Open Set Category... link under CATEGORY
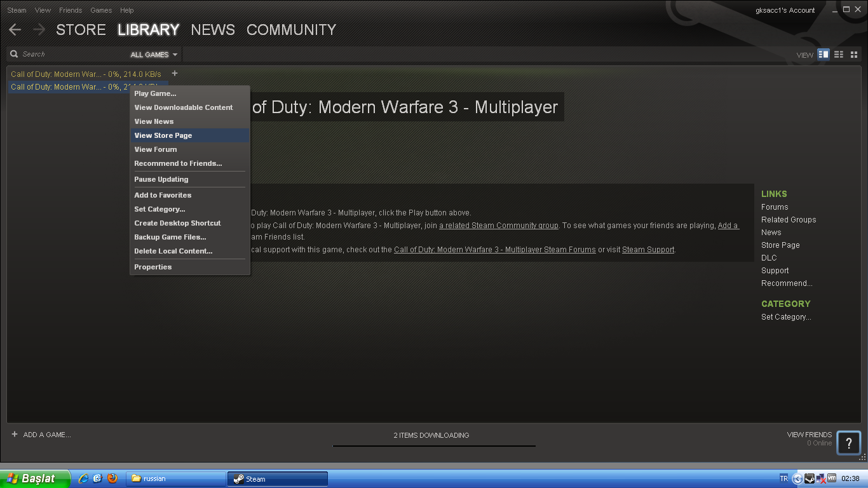 tap(786, 317)
